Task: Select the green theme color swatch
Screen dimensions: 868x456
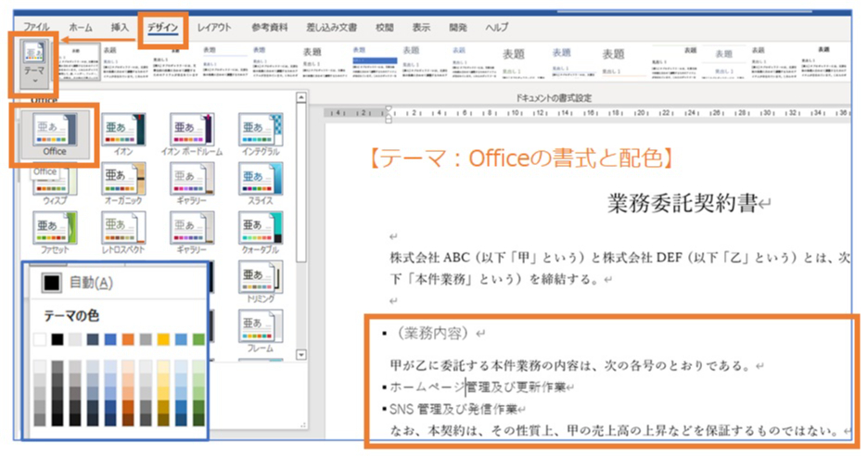Action: (198, 339)
